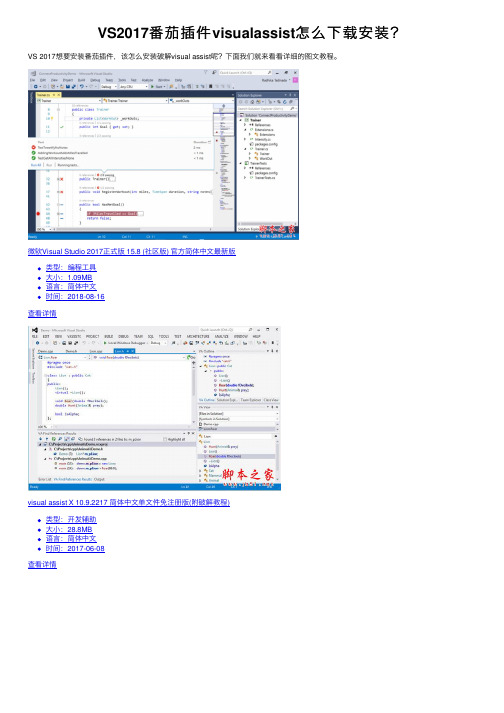Open 查看详情 below the 2018-08-16 date
Viewport: 504px width, 713px height.
point(42,314)
